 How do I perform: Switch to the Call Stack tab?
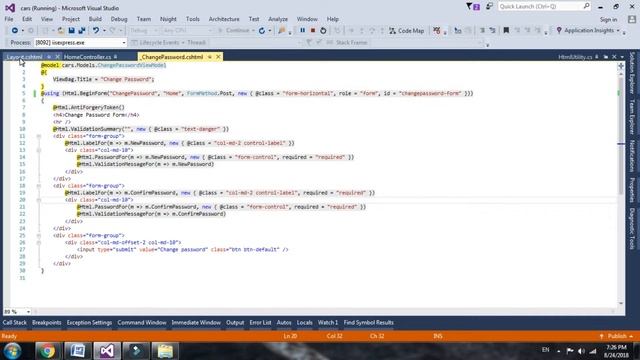coord(14,322)
